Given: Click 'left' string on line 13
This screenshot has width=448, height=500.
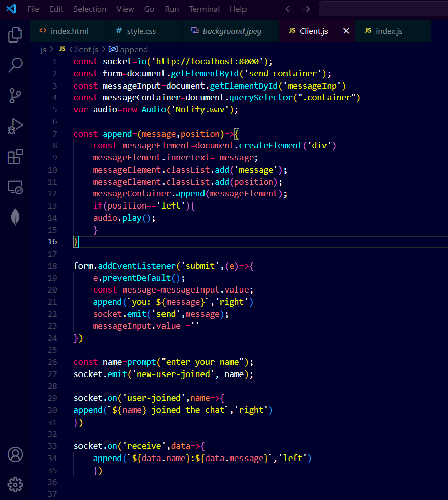Looking at the screenshot, I should (171, 205).
